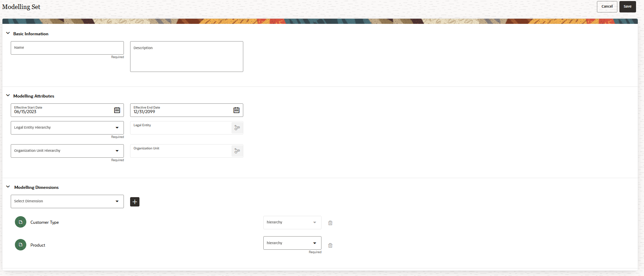Click the Product document icon

20,245
